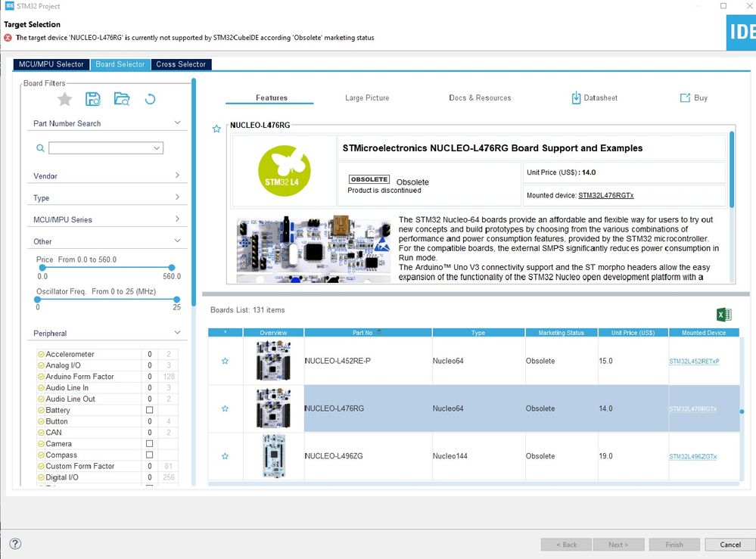Click the Button peripheral filter icon
The image size is (756, 559).
pyautogui.click(x=41, y=421)
